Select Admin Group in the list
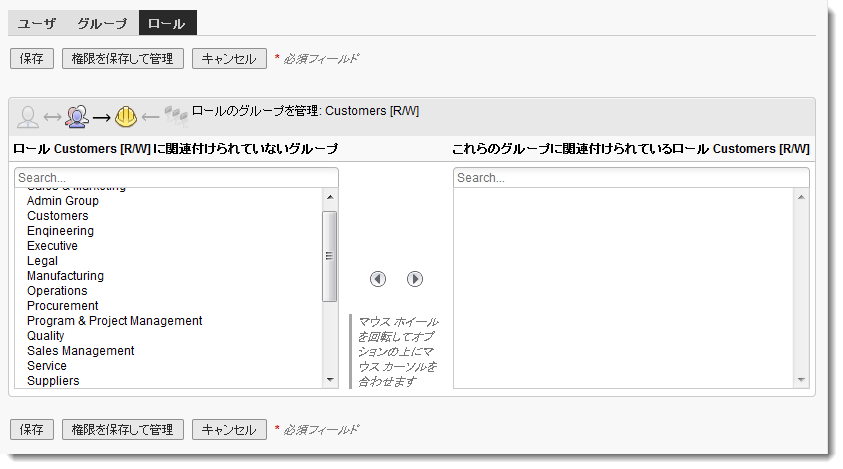 (63, 201)
